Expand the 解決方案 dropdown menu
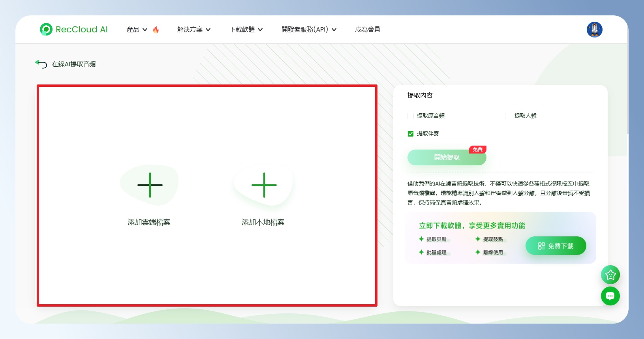The width and height of the screenshot is (644, 339). (193, 30)
